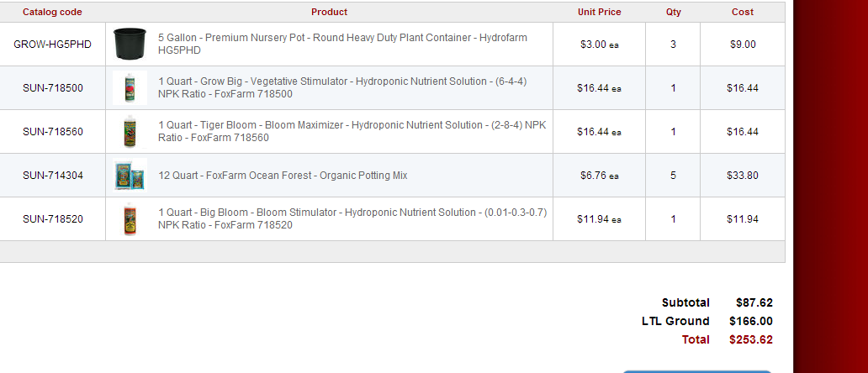Viewport: 868px width, 373px height.
Task: Click catalog code SUN-718500
Action: click(x=53, y=88)
